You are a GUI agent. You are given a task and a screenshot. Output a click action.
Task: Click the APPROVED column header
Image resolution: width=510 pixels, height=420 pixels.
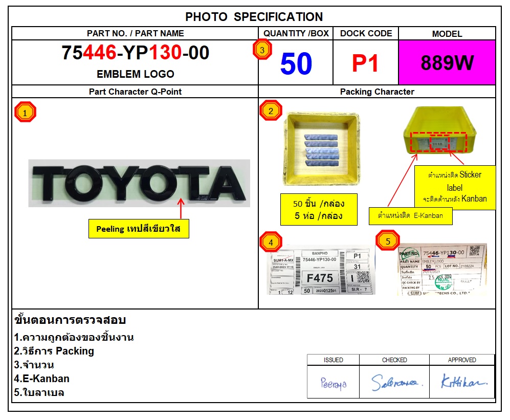pos(462,360)
